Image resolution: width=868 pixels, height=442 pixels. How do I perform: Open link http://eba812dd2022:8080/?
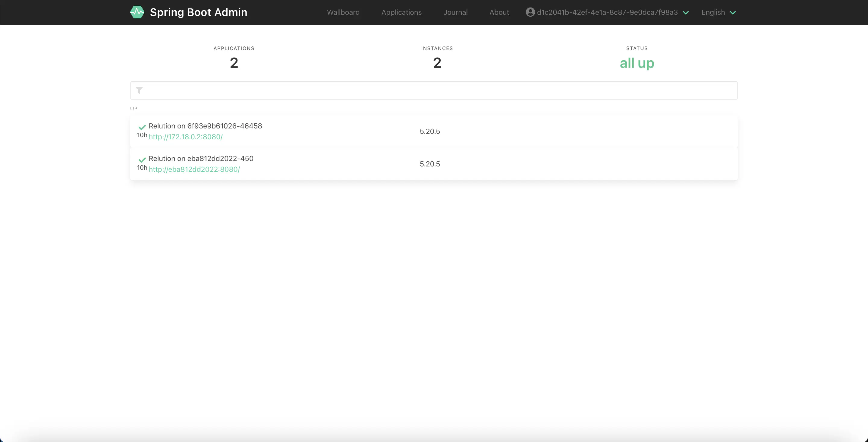coord(194,169)
